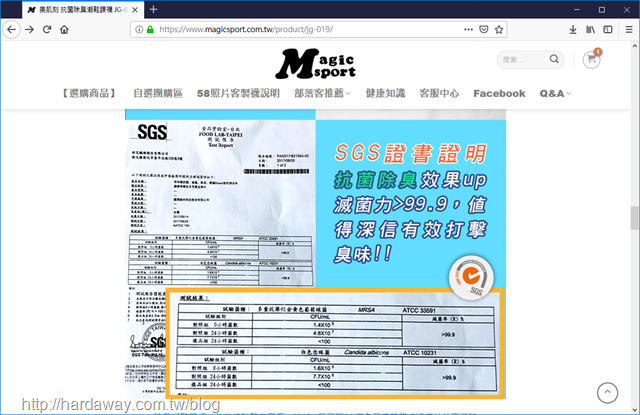Open 自選團購區 menu item
640x415 pixels.
[158, 93]
